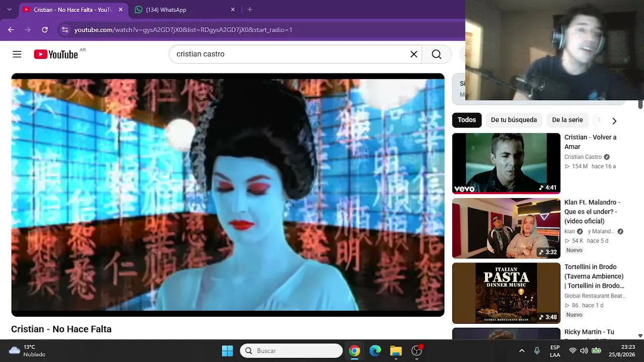Click the music video player
The height and width of the screenshot is (362, 644).
tap(228, 195)
